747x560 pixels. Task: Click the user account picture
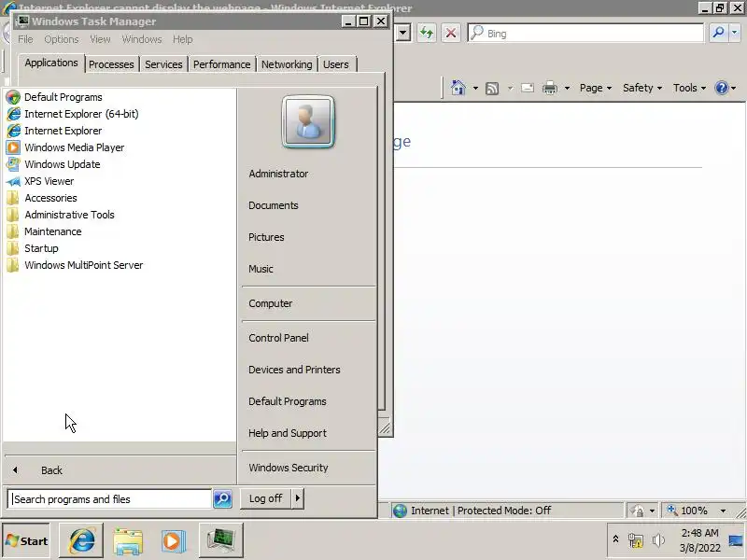tap(308, 122)
